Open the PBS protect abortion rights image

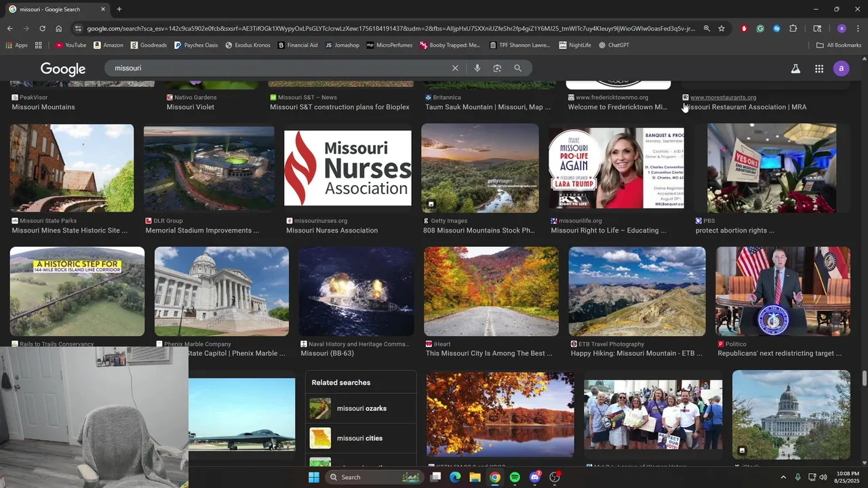pyautogui.click(x=772, y=168)
